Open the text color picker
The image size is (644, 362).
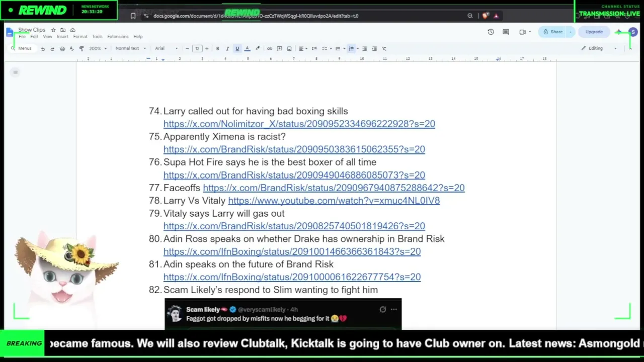coord(247,49)
